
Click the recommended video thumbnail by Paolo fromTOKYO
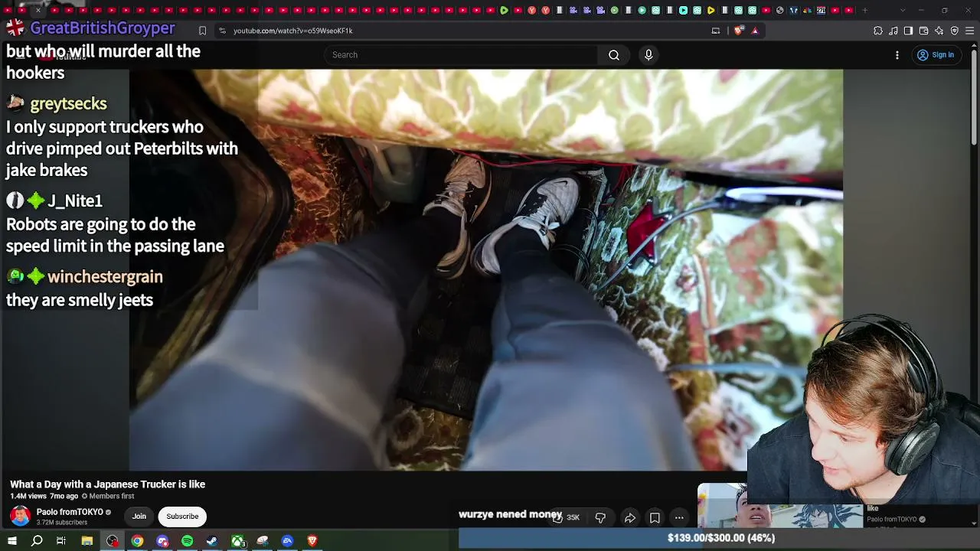(x=779, y=506)
